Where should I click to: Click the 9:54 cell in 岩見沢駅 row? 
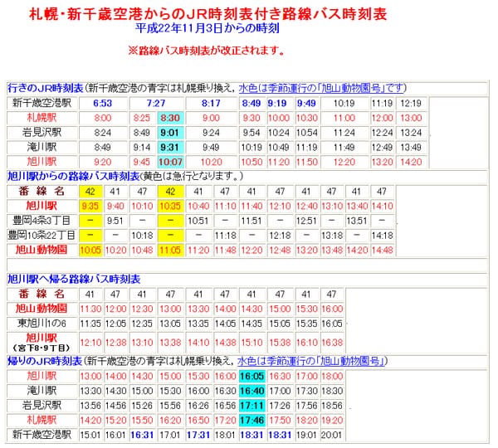251,133
